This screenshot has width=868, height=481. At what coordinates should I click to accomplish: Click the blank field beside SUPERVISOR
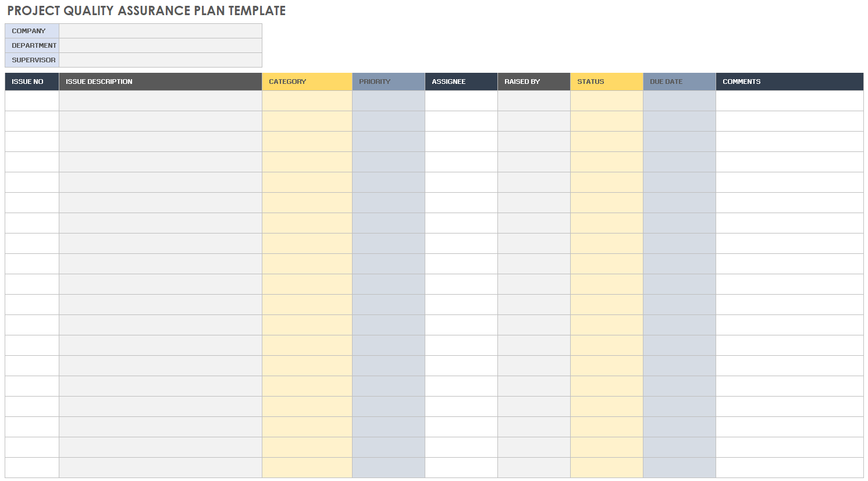pos(161,60)
